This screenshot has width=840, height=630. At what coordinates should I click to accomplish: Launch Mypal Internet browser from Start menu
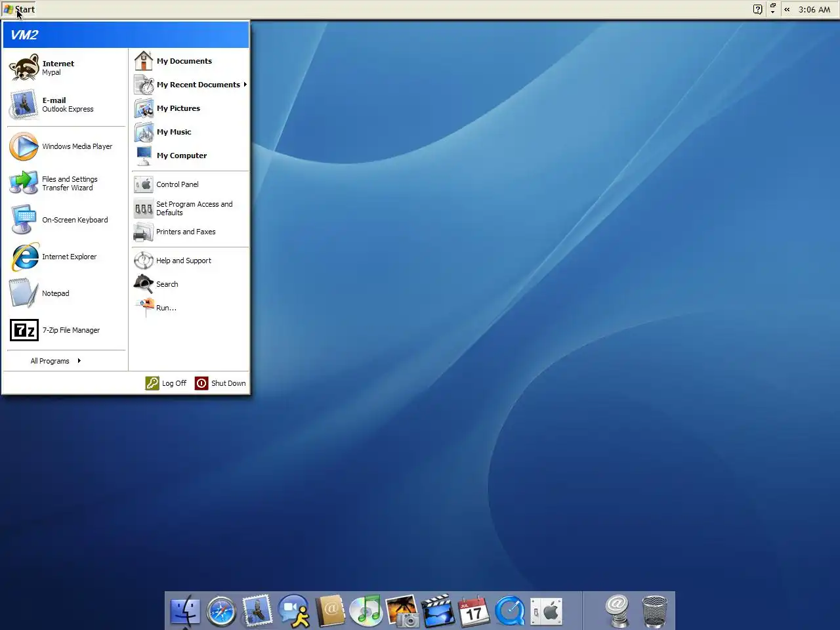(x=66, y=68)
